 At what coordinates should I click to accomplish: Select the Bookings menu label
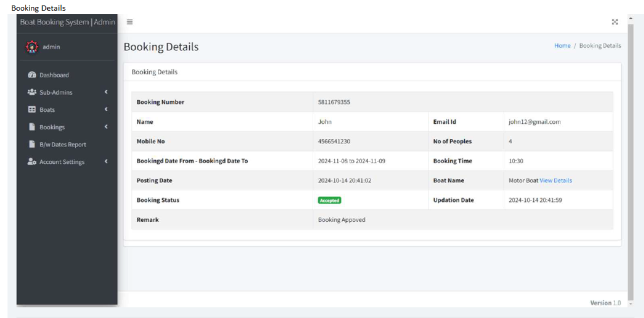pos(52,127)
